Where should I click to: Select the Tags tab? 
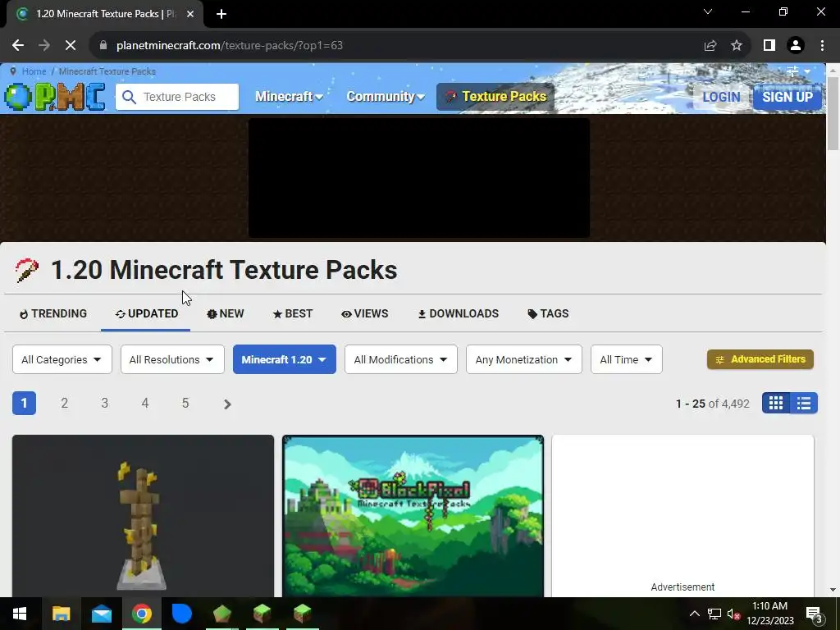tap(548, 314)
